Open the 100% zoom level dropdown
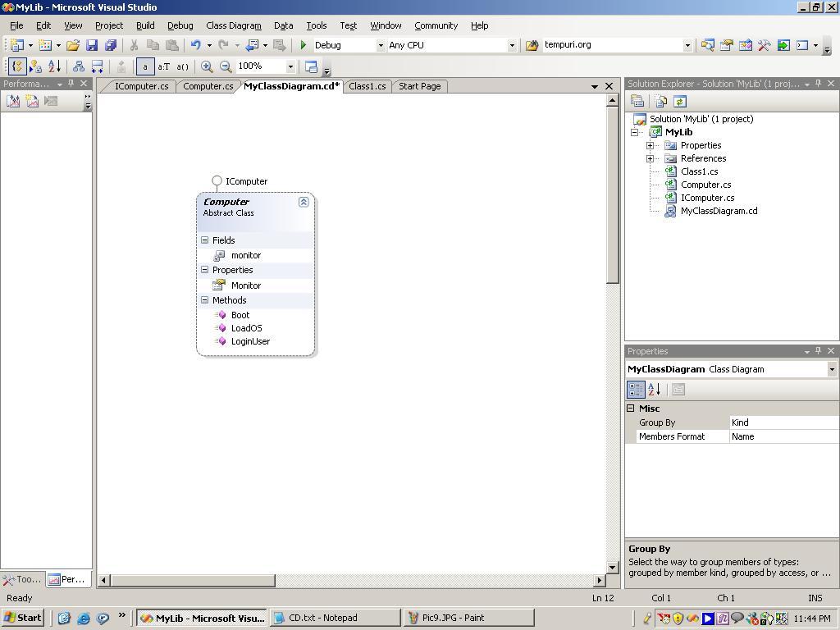Screen dimensions: 840x630 (x=290, y=66)
